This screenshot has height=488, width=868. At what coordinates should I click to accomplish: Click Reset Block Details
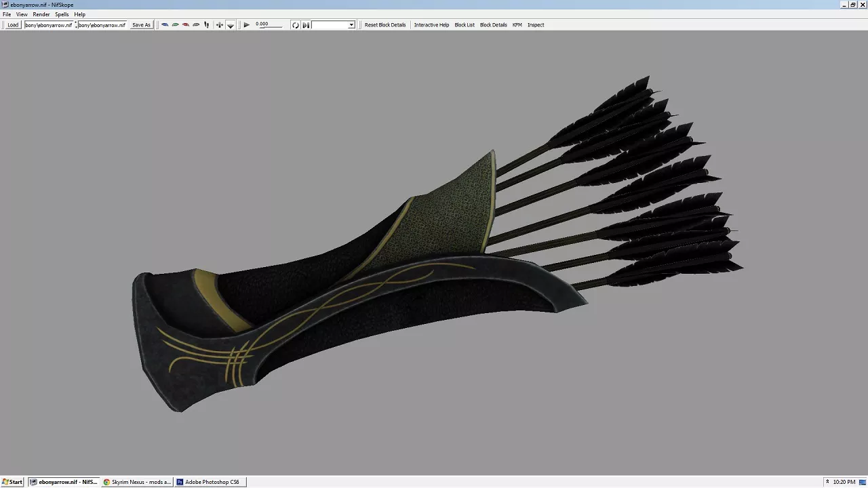(x=385, y=25)
